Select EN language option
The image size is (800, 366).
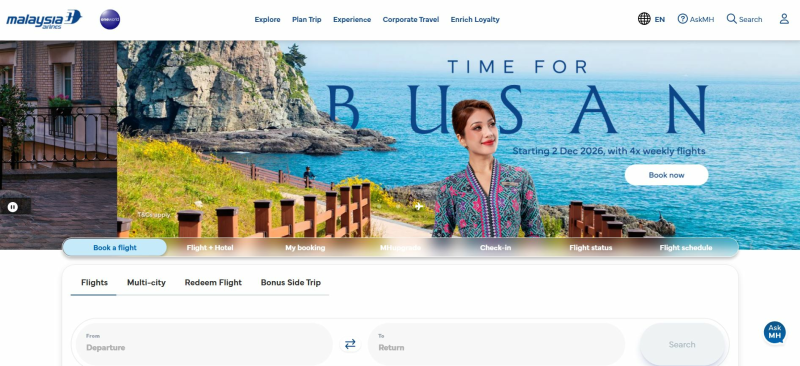660,19
